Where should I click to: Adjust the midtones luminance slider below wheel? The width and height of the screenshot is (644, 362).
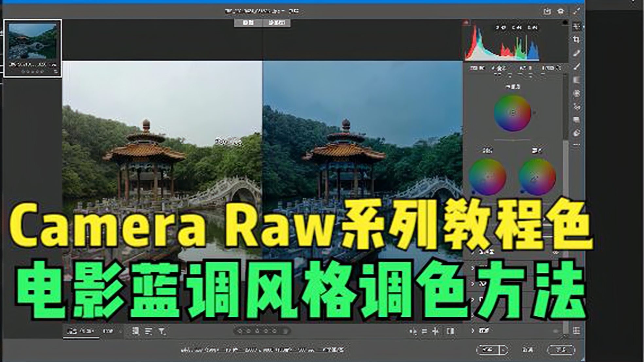coord(513,140)
